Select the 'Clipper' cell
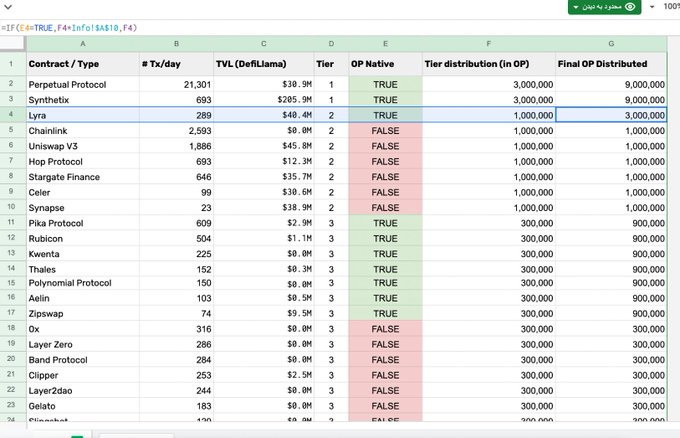Screen dimensions: 680x438 [83, 375]
